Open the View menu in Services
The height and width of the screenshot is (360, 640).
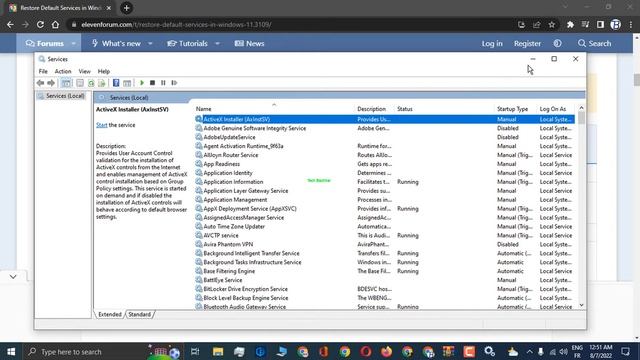84,71
